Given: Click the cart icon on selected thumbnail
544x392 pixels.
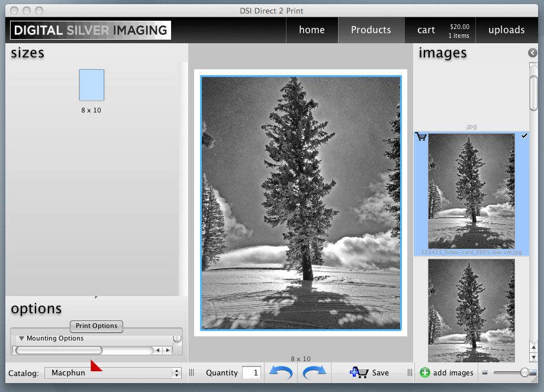Looking at the screenshot, I should click(x=421, y=137).
